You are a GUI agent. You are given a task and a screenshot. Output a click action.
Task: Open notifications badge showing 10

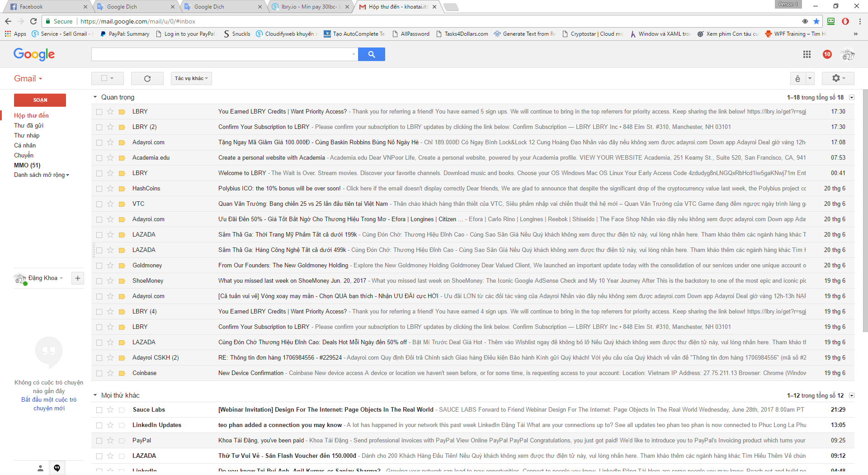(x=827, y=54)
